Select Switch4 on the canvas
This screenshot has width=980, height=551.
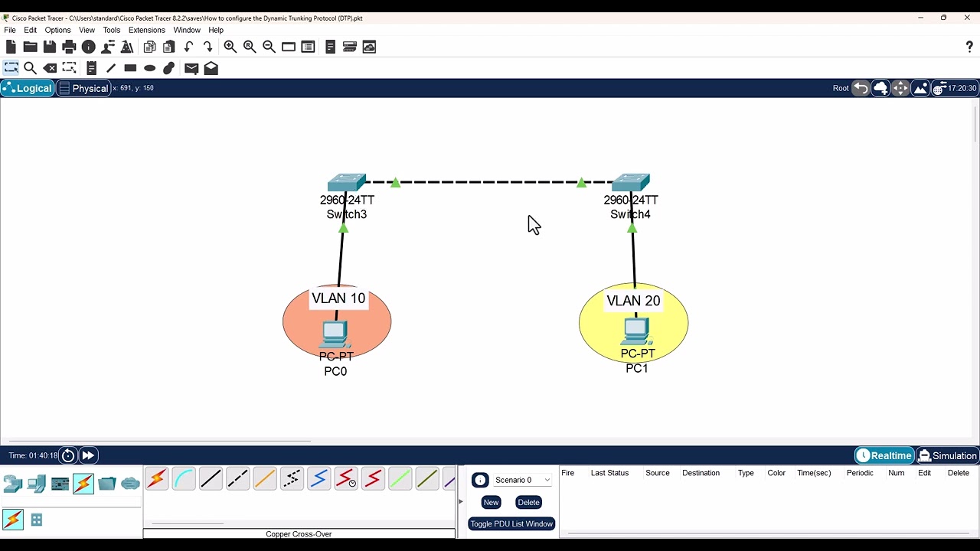(631, 183)
